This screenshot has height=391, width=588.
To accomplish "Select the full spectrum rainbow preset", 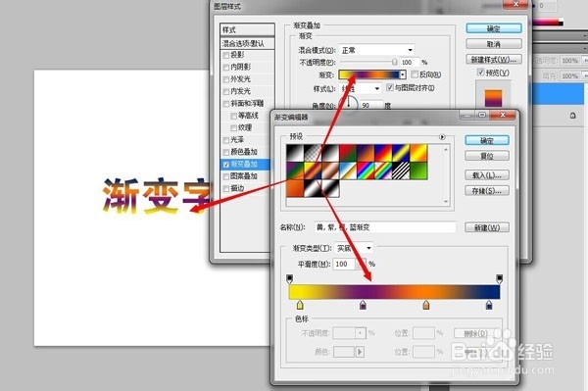I will click(x=366, y=171).
